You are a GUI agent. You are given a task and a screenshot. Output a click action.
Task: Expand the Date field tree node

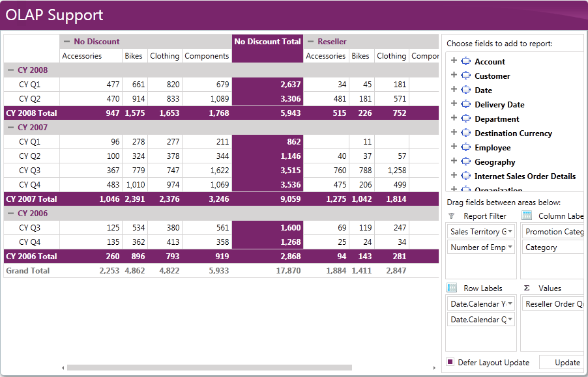click(454, 89)
